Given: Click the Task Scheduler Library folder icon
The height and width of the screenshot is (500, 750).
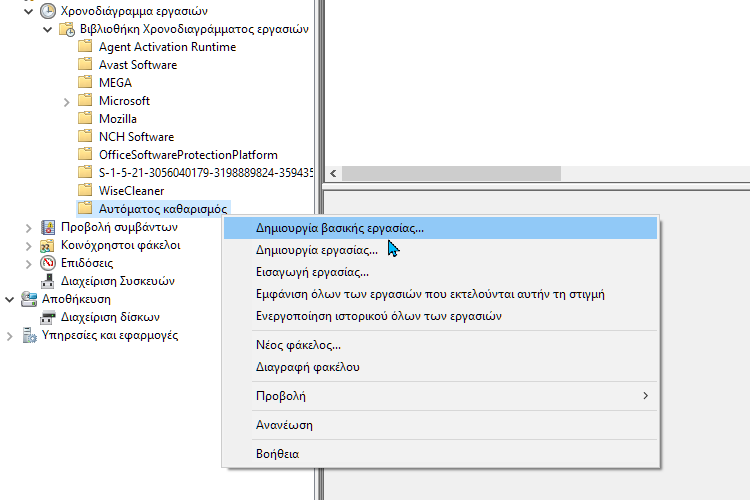Looking at the screenshot, I should click(66, 29).
